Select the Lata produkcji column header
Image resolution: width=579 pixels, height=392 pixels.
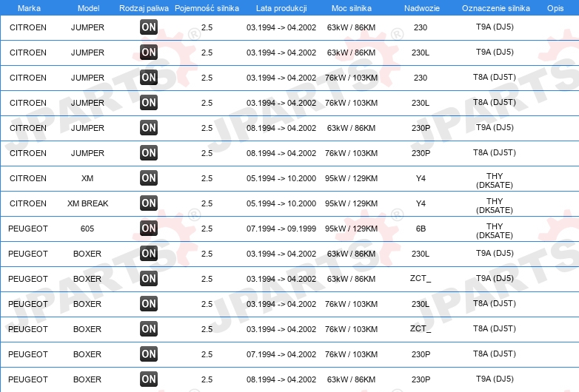281,8
